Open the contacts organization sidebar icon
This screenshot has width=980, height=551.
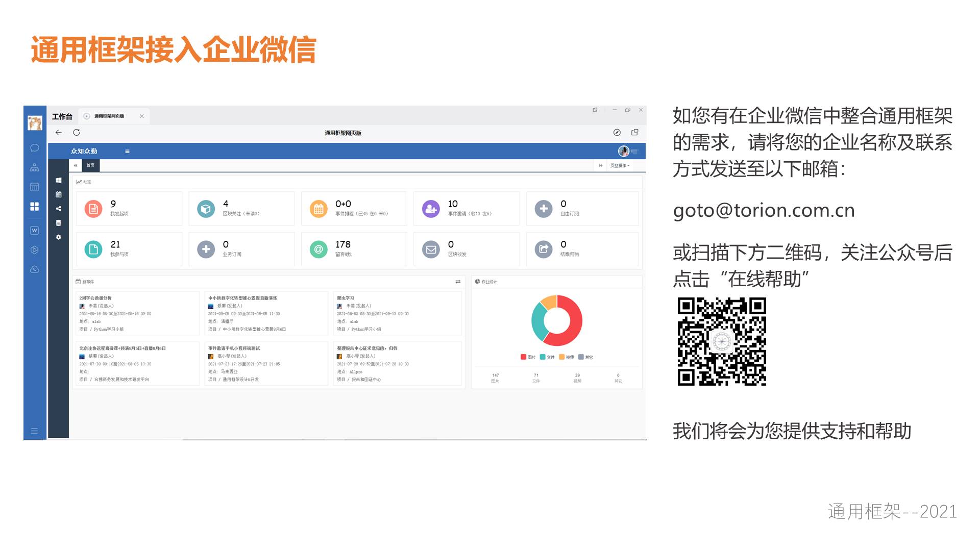coord(35,167)
